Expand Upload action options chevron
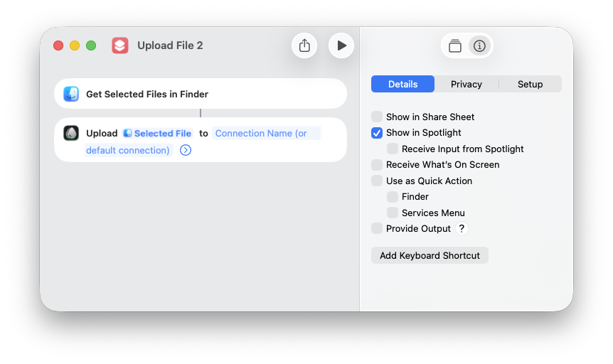This screenshot has width=613, height=364. point(186,150)
